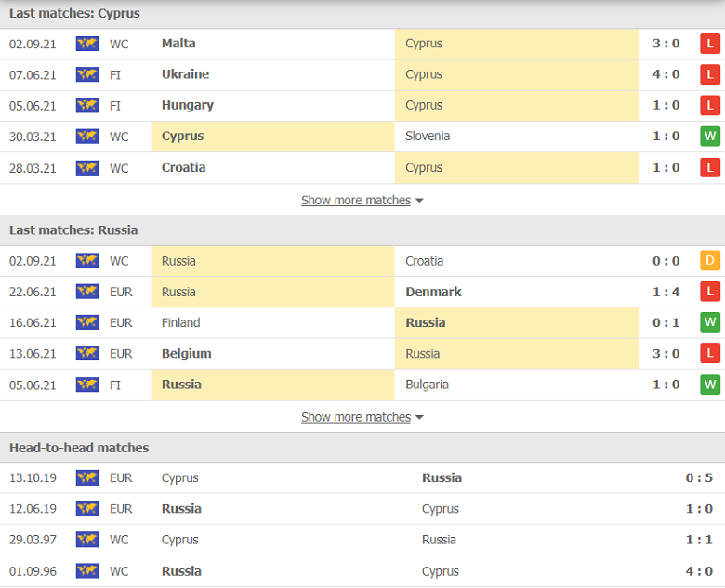The height and width of the screenshot is (588, 725).
Task: Click the world flag icon in 12.06.19 head-to-head row
Action: (x=87, y=509)
